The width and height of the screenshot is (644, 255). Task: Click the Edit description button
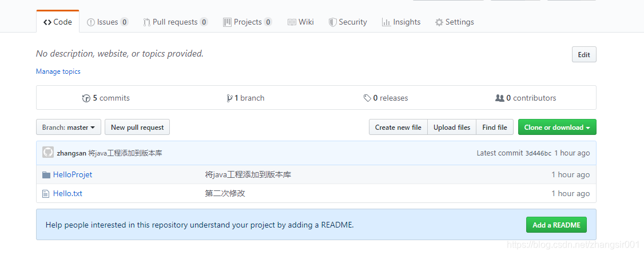[x=583, y=55]
